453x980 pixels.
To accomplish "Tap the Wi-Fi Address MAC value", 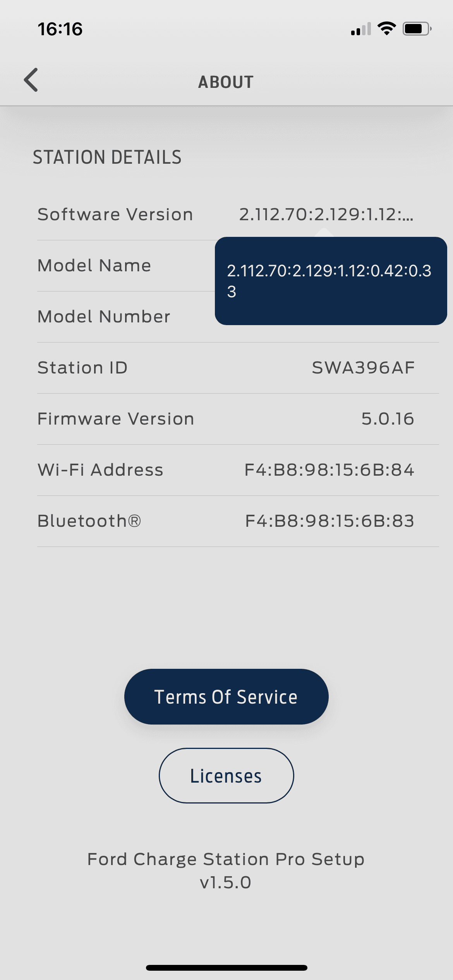I will [x=329, y=470].
